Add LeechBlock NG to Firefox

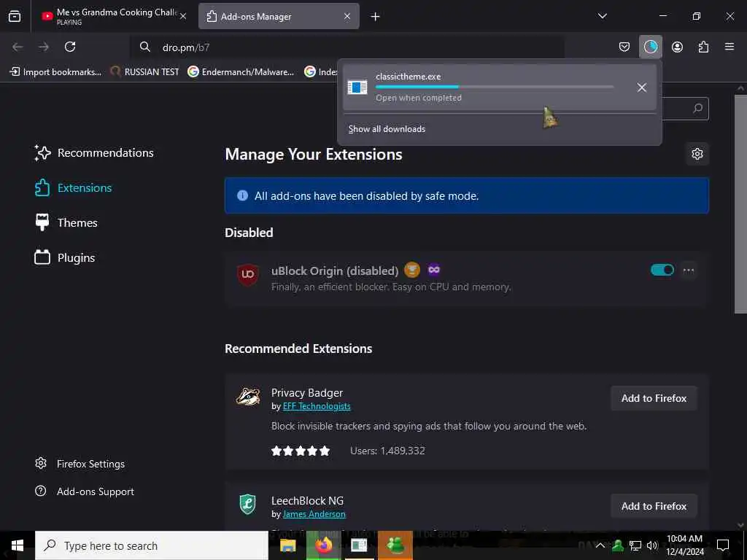pyautogui.click(x=654, y=506)
